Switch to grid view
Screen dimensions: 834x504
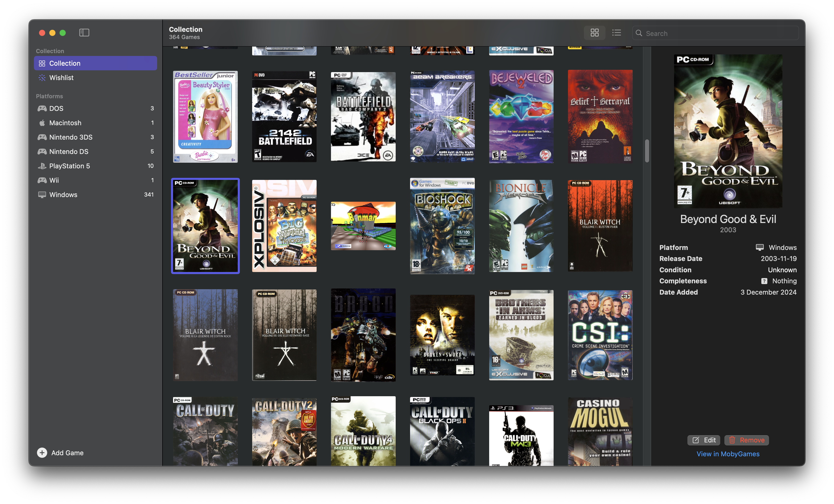(x=594, y=33)
